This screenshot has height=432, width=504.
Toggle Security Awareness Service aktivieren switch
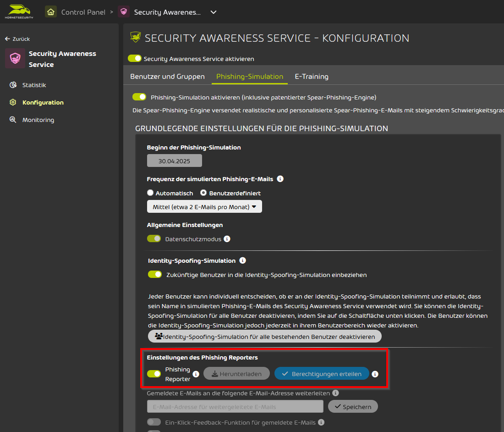[135, 59]
